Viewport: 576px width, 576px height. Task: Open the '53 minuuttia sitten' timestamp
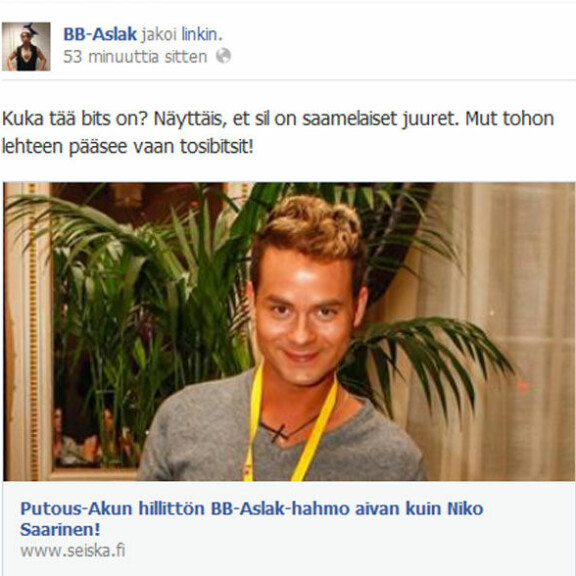point(135,57)
